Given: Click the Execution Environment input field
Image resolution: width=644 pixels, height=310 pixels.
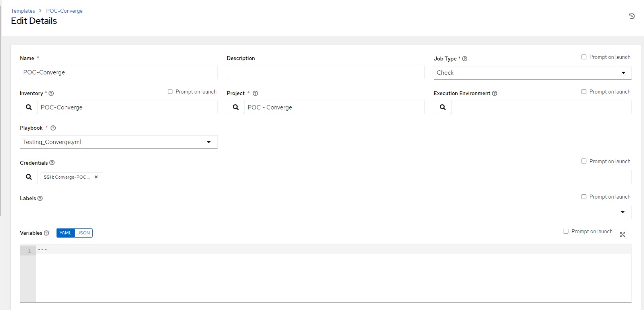Looking at the screenshot, I should [541, 107].
